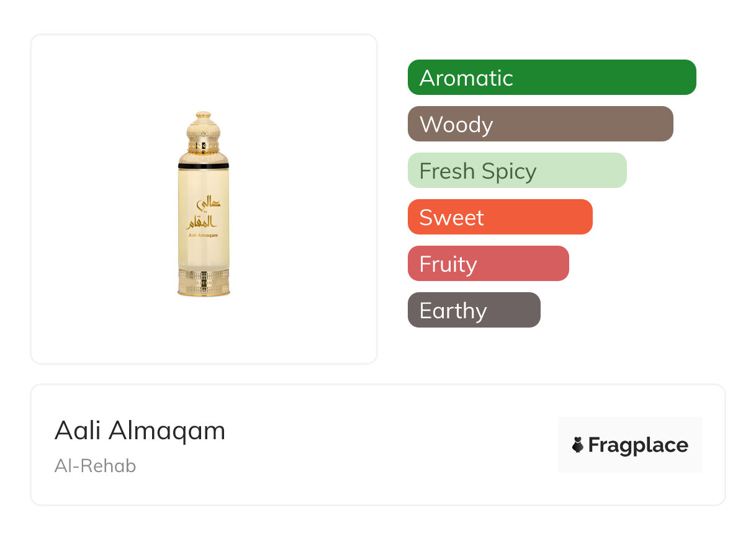Click the black band on the bottle

[203, 166]
